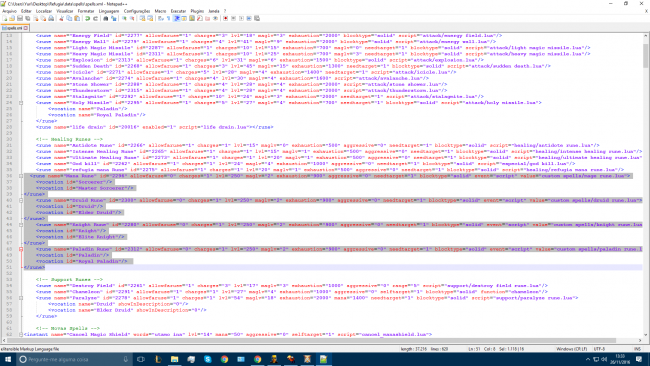The image size is (650, 366).
Task: Click Windows (CR LF) in status bar
Action: (x=572, y=349)
